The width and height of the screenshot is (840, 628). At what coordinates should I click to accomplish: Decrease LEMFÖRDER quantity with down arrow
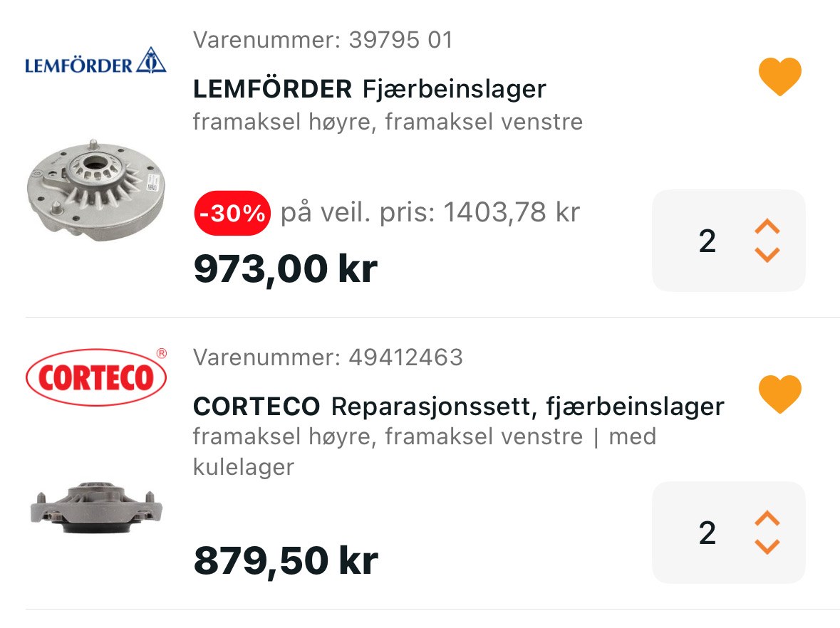767,255
